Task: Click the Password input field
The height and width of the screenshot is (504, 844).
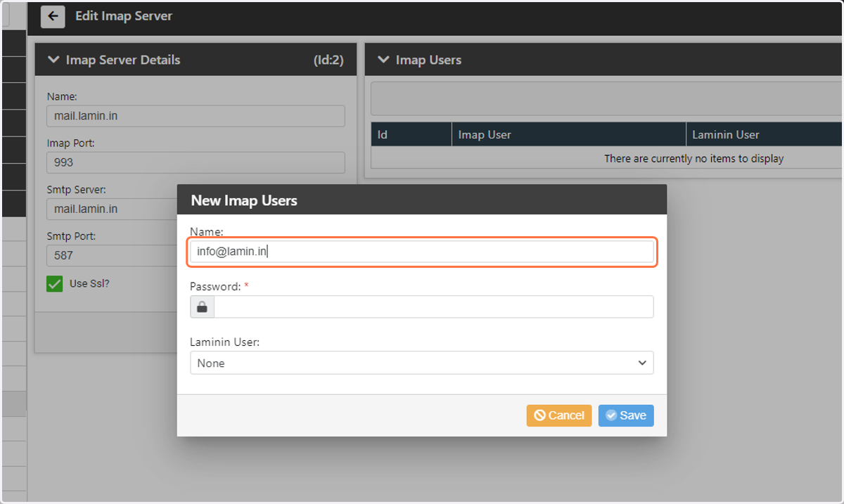Action: pyautogui.click(x=434, y=306)
